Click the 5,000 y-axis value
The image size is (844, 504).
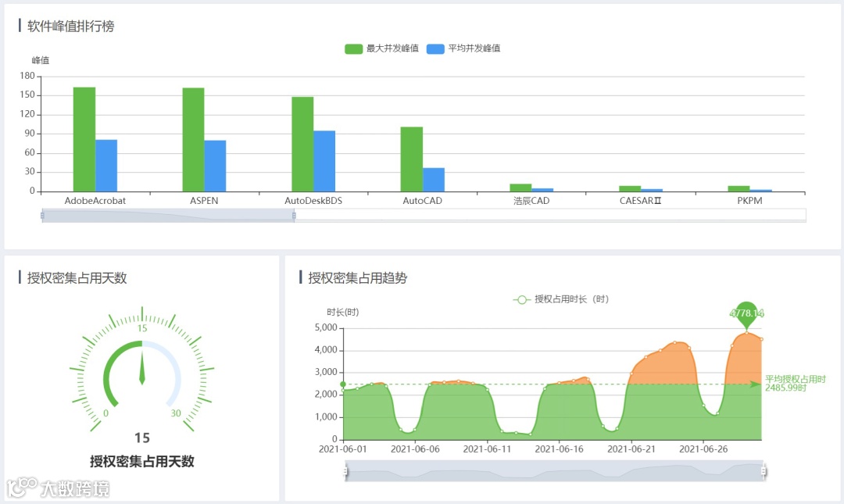326,327
